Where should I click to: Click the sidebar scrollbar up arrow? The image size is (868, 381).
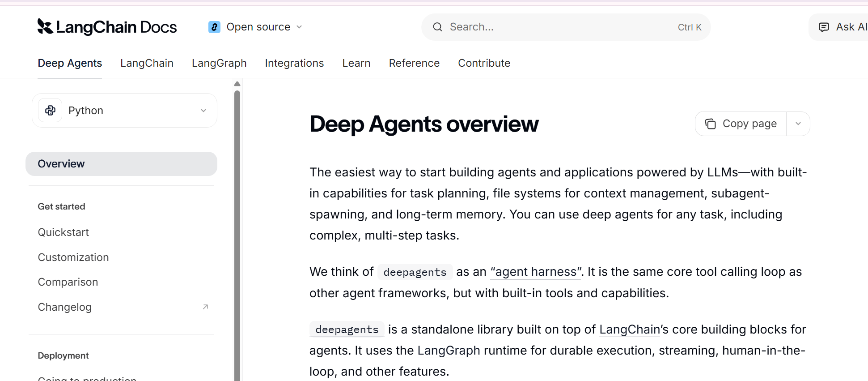click(237, 84)
